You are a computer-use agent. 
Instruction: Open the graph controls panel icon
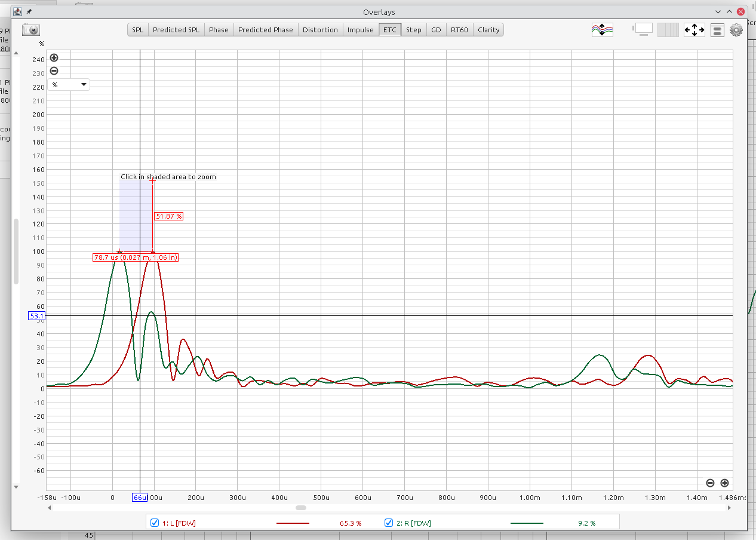click(717, 30)
